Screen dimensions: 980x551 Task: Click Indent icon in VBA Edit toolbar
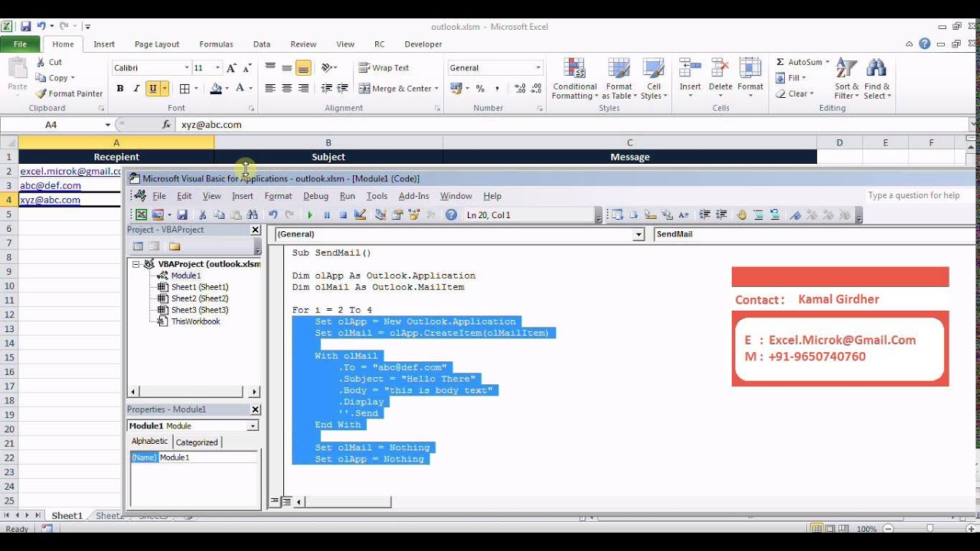(x=704, y=215)
